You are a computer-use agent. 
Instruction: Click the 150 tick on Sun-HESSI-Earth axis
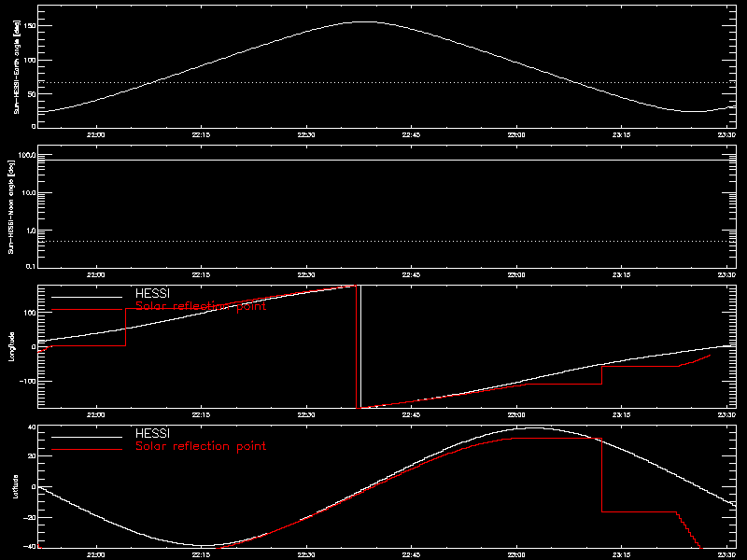(x=30, y=26)
